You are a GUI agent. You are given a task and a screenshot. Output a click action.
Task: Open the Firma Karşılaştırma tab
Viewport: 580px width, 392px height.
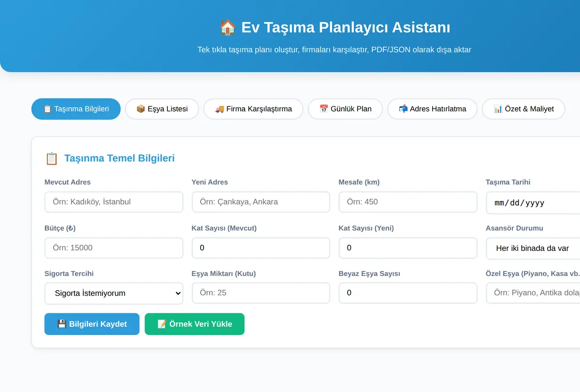pos(253,109)
